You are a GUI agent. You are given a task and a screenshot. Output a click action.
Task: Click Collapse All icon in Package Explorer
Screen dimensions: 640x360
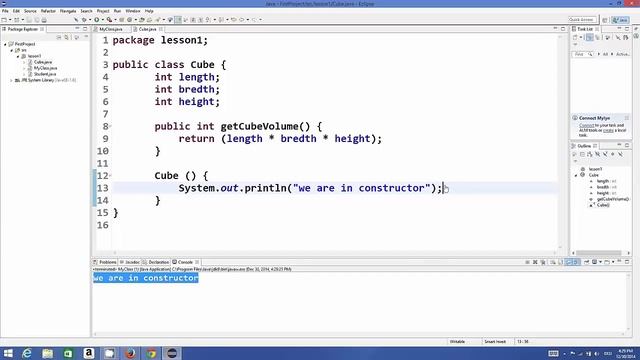59,37
